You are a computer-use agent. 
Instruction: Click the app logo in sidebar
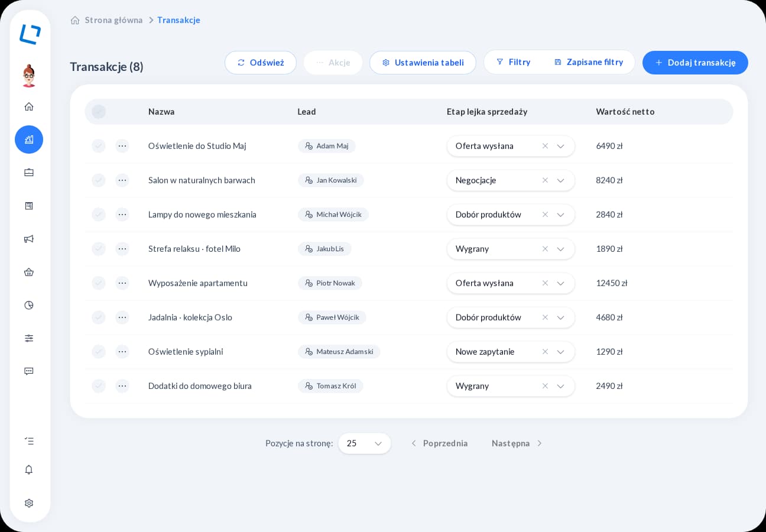pyautogui.click(x=30, y=34)
